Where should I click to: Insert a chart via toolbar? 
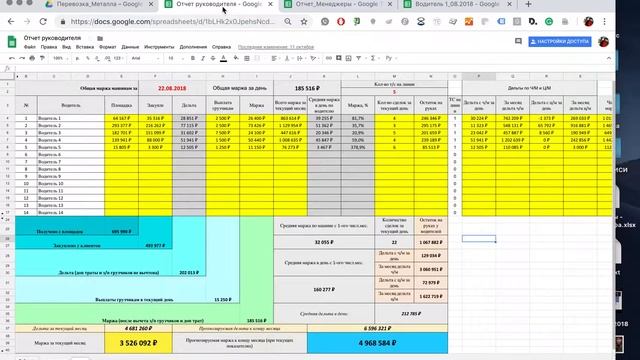coord(349,58)
